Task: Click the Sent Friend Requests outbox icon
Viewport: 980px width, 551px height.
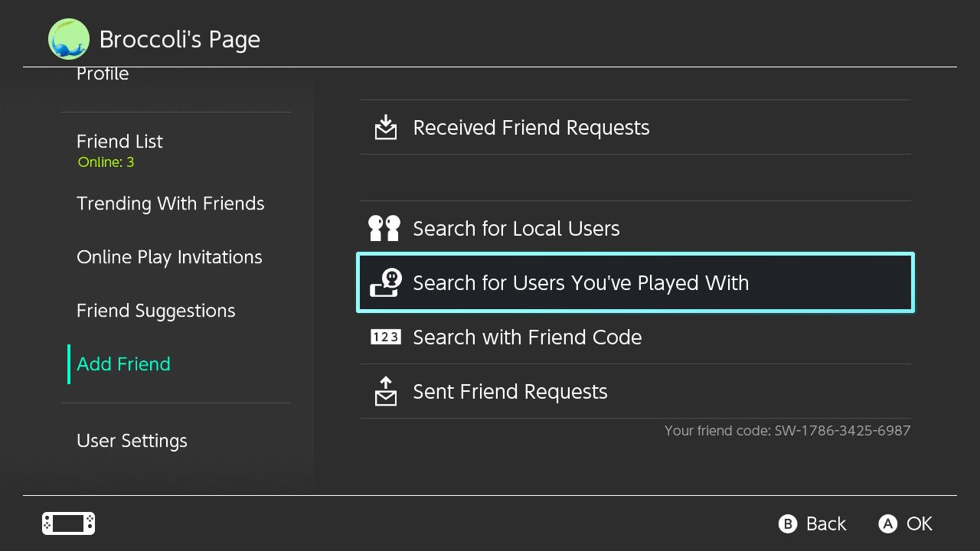Action: (386, 391)
